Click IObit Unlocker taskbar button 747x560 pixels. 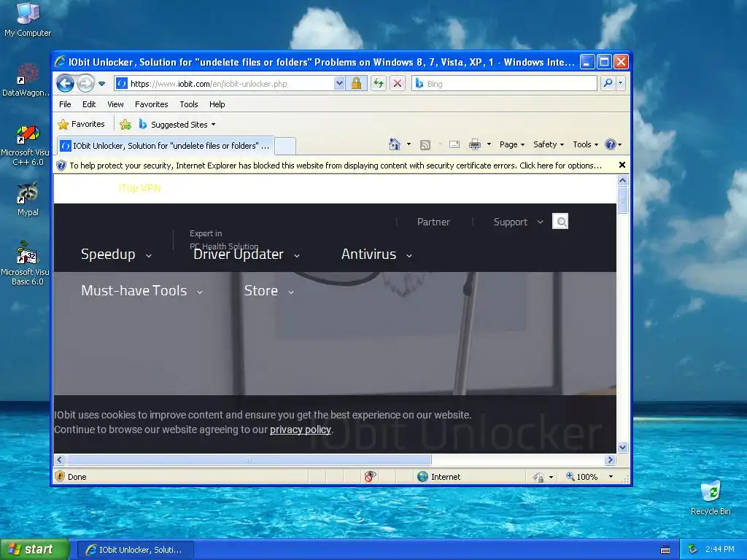[x=135, y=550]
